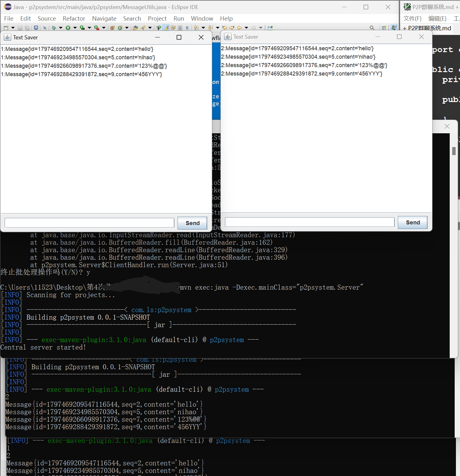
Task: Expand the New file dropdown arrow
Action: click(x=13, y=28)
